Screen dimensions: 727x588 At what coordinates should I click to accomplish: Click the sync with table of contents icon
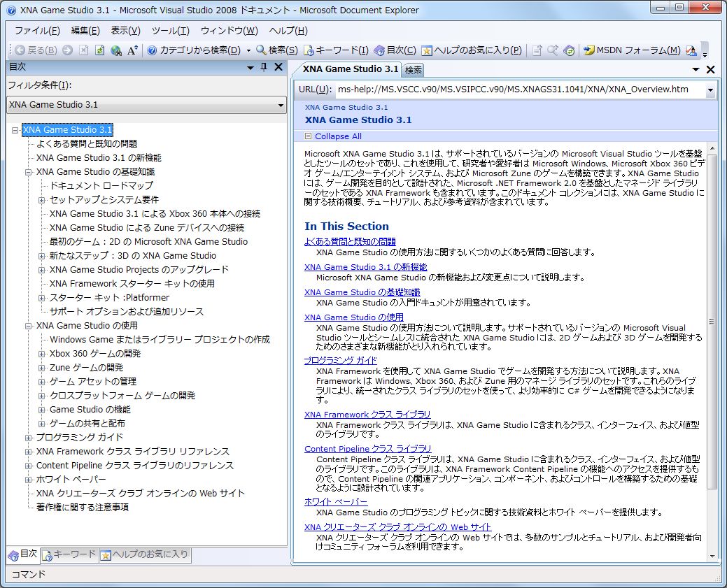click(569, 50)
